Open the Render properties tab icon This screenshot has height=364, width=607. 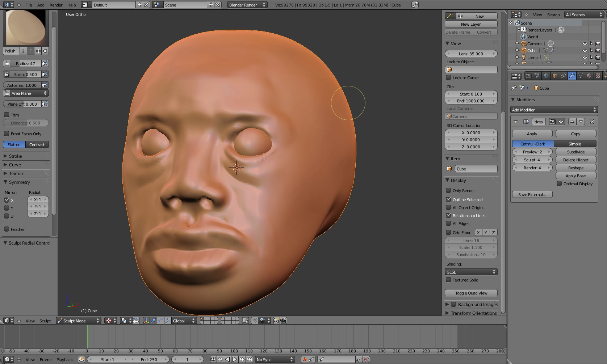point(528,76)
